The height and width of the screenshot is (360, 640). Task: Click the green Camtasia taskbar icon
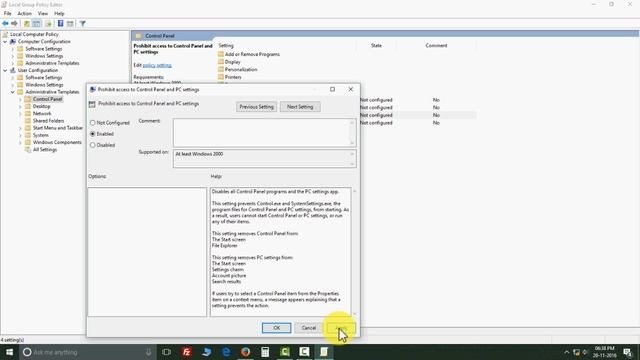284,352
